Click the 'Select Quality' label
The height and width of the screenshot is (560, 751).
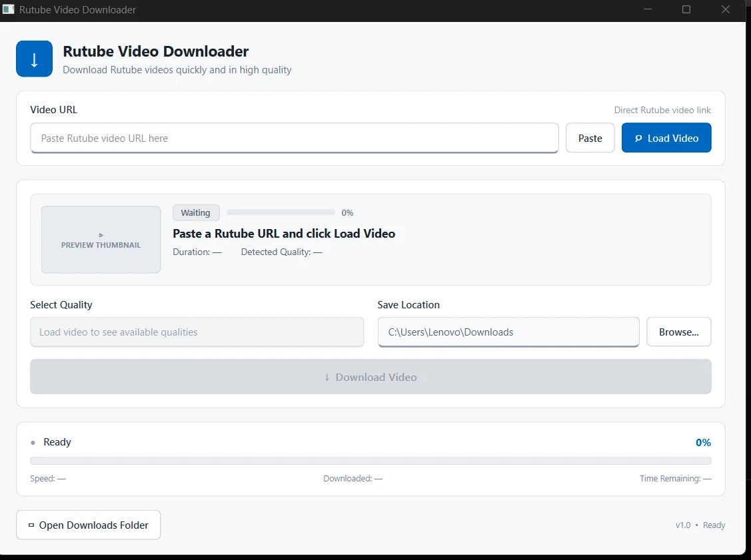[61, 305]
